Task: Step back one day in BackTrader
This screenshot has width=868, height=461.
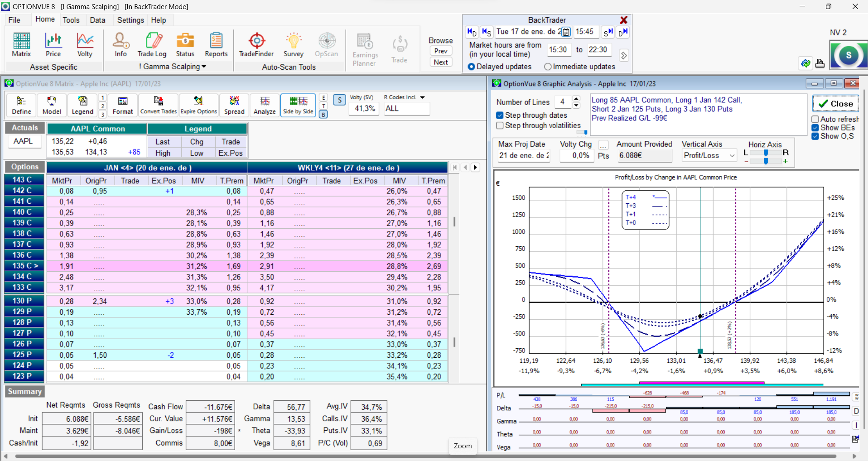Action: click(x=472, y=32)
